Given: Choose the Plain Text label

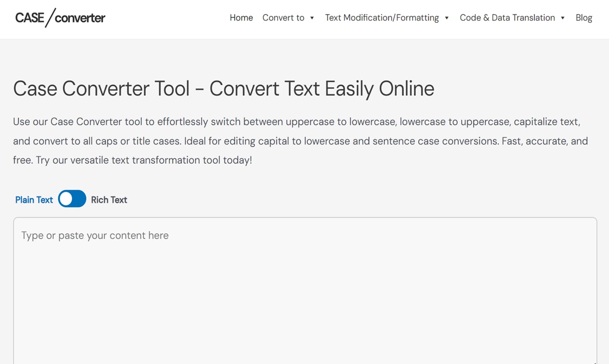Looking at the screenshot, I should click(x=34, y=200).
